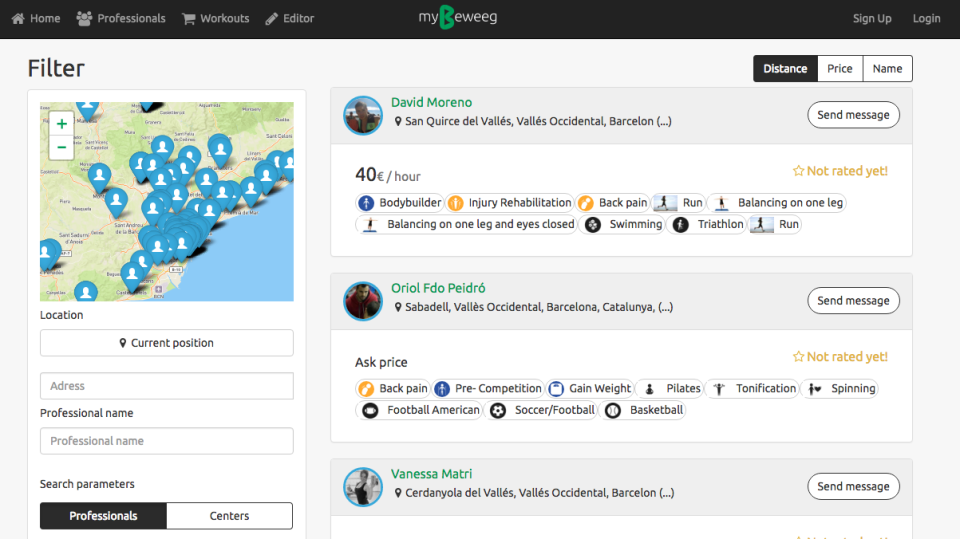Click Run tag after Triathlon

coord(775,224)
